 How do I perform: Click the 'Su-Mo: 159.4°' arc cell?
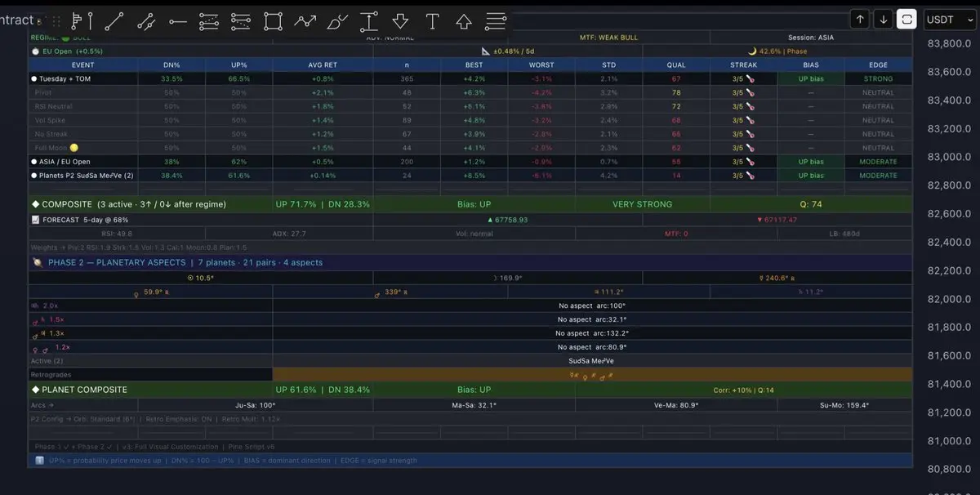[x=844, y=405]
